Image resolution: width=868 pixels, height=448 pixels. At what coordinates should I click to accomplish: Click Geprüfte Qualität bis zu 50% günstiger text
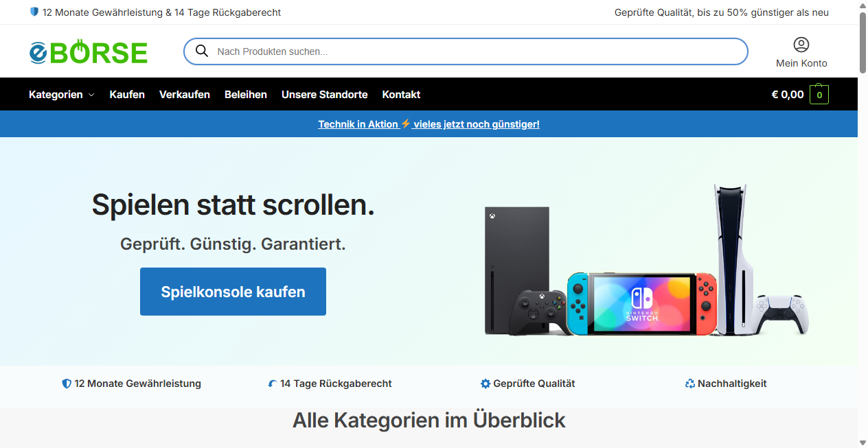coord(722,12)
